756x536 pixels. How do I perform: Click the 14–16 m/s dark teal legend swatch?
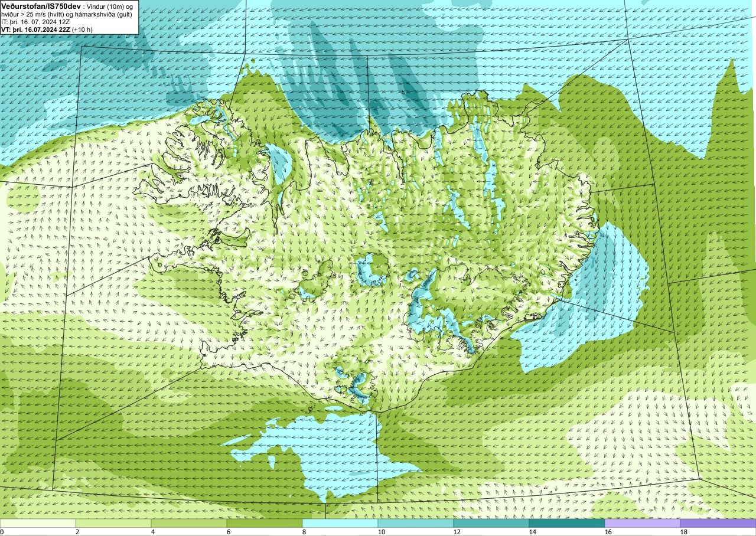click(x=567, y=523)
